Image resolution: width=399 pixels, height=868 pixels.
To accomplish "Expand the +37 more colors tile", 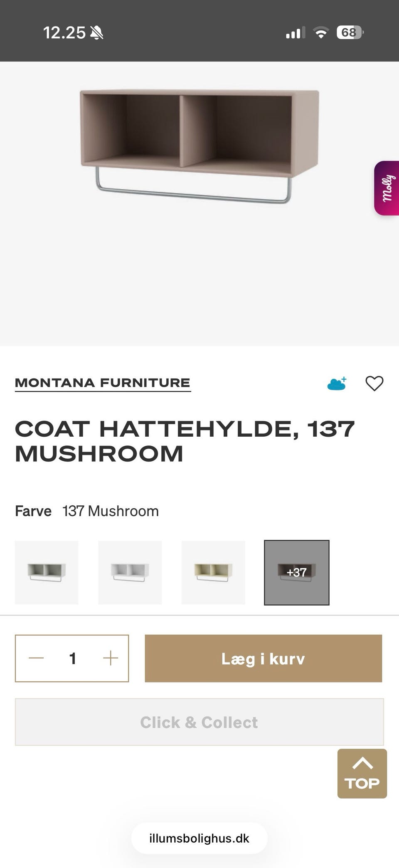I will tap(296, 572).
